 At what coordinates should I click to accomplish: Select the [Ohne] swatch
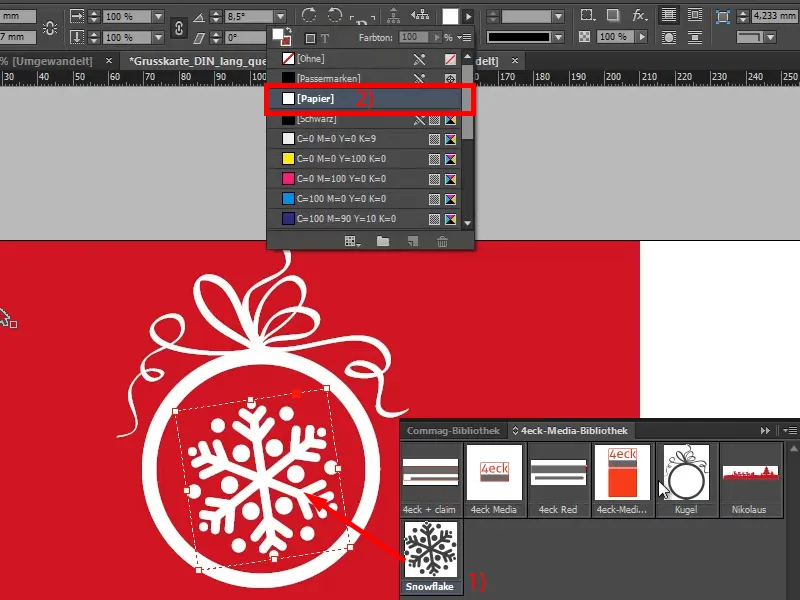tap(364, 59)
